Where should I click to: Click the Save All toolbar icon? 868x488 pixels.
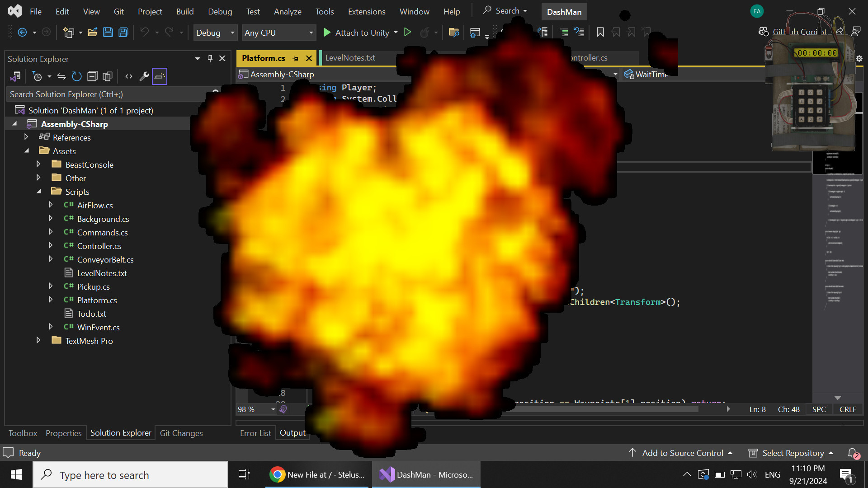click(123, 33)
